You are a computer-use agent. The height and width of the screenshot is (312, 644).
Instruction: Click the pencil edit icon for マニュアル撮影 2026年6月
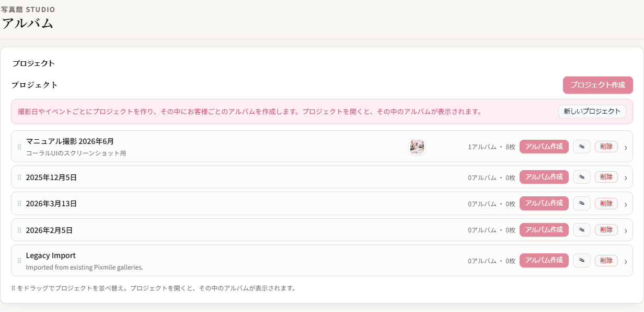click(582, 147)
